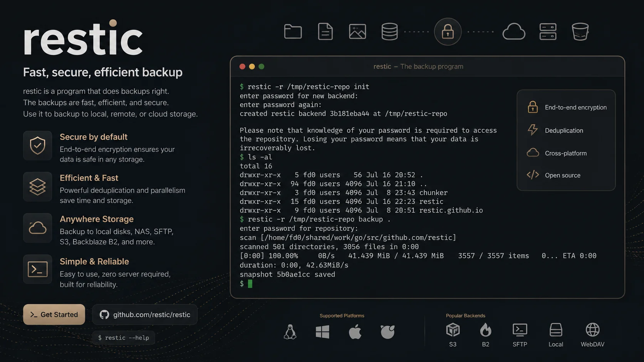Click the Anywhere Storage heading

[x=97, y=219]
